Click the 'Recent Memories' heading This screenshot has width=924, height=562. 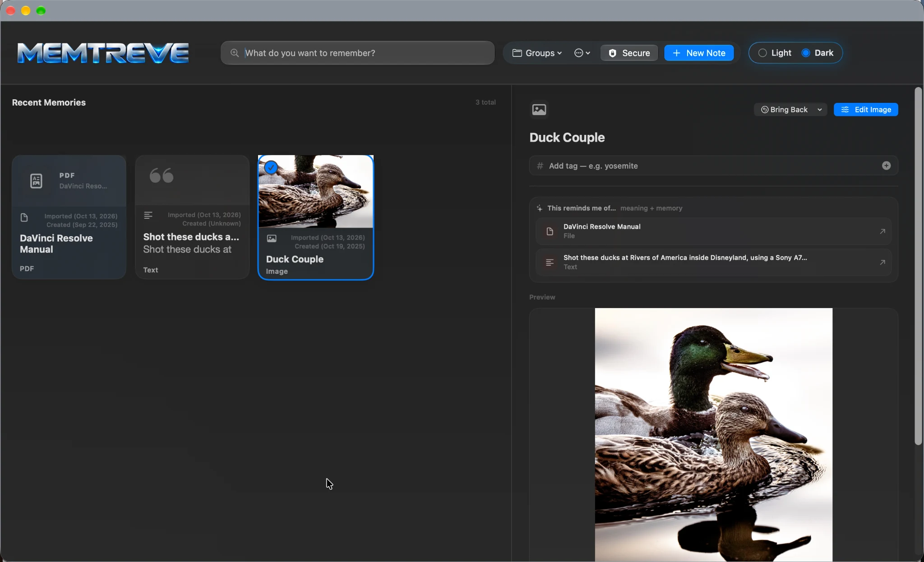(49, 102)
